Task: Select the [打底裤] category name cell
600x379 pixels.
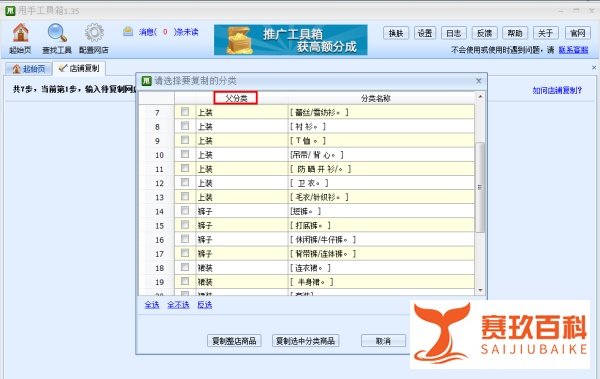Action: point(381,225)
